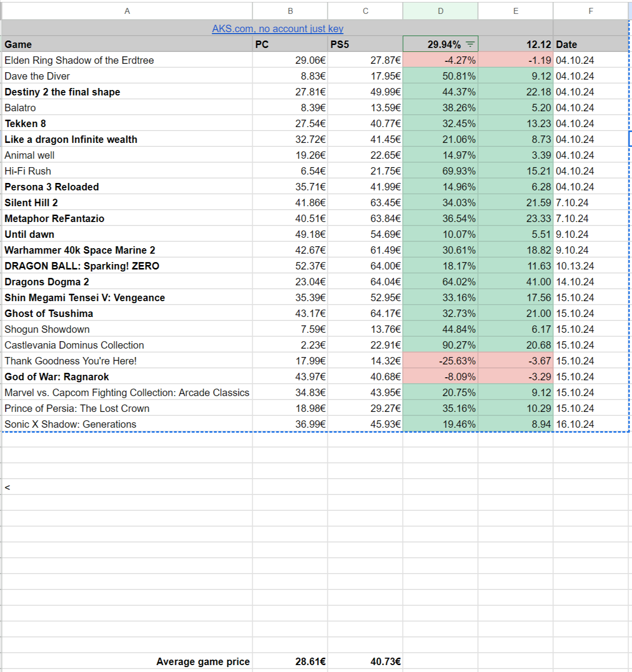
Task: Click the -25.63% percentage cell
Action: (x=441, y=361)
